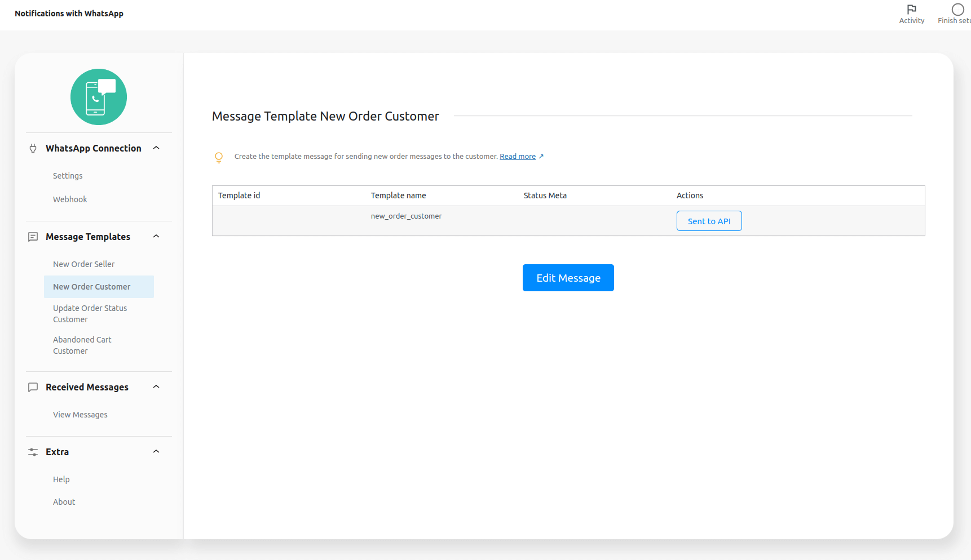This screenshot has height=560, width=971.
Task: Open the Read more link
Action: [518, 156]
